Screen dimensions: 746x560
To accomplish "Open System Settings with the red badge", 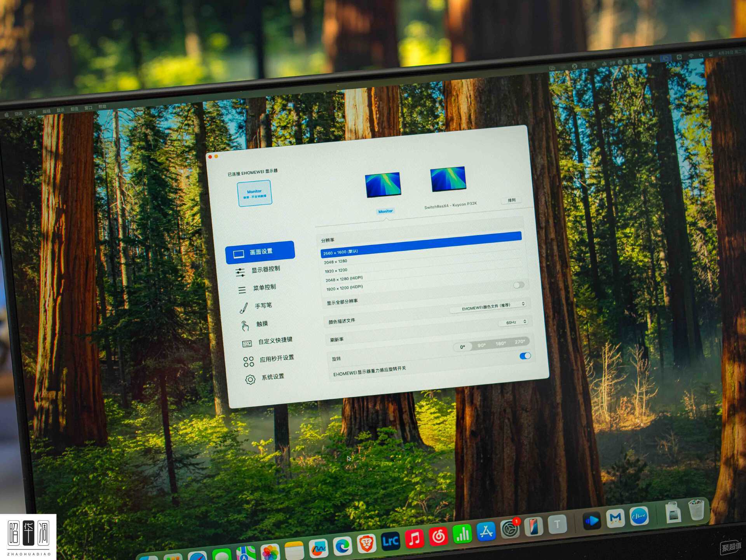I will 510,529.
